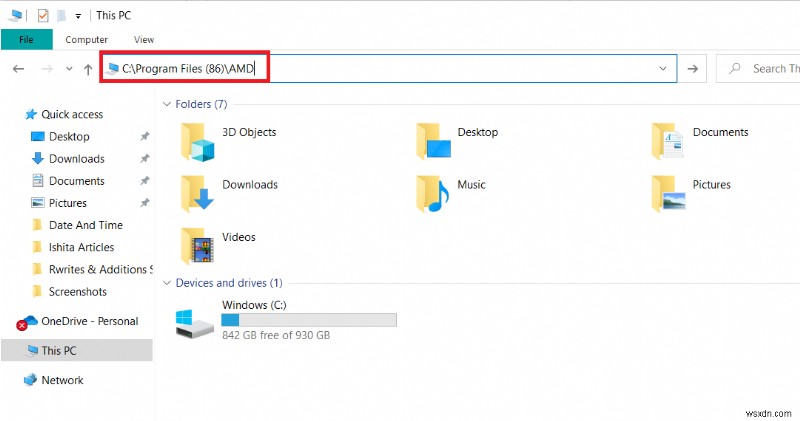
Task: Go up one folder level arrow
Action: (88, 69)
